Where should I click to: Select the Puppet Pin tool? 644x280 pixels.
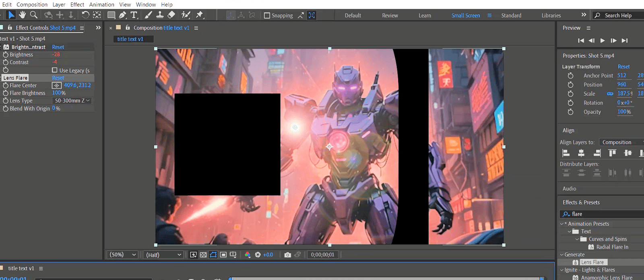(199, 15)
